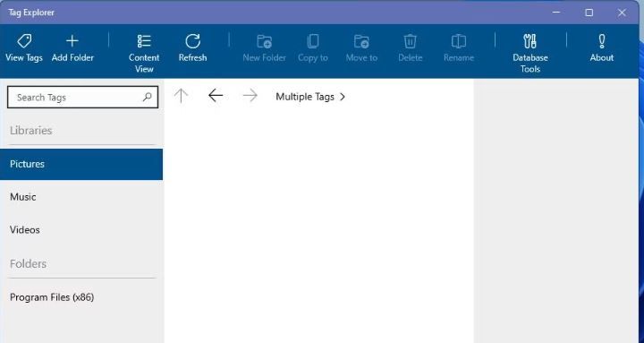This screenshot has width=644, height=343.
Task: Click inside the Search Tags field
Action: 82,97
